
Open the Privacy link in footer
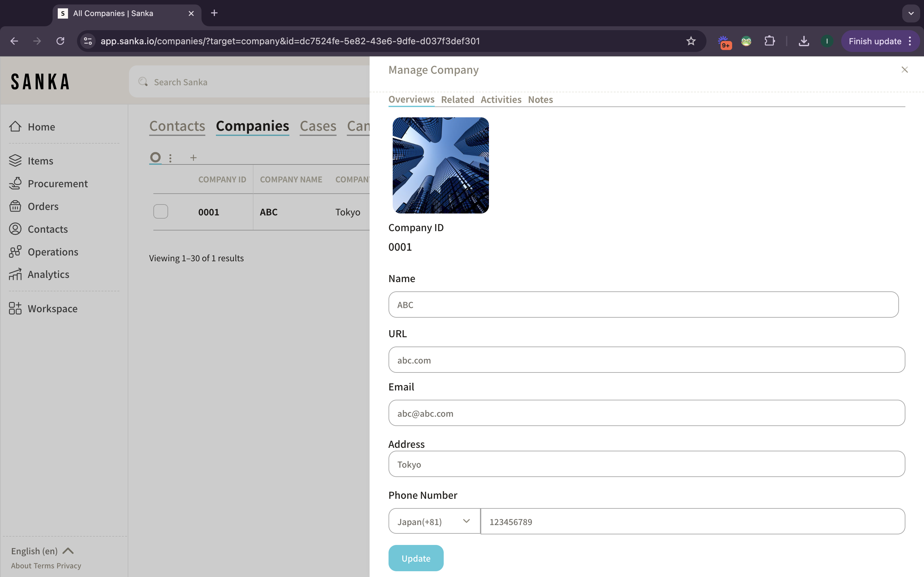click(x=69, y=565)
